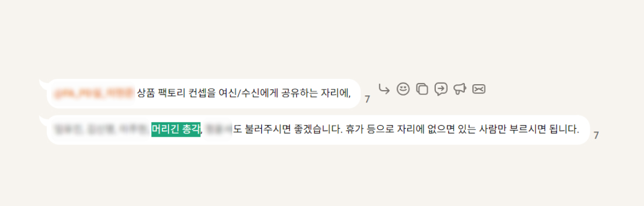Copy the message with the copy icon

coord(422,89)
